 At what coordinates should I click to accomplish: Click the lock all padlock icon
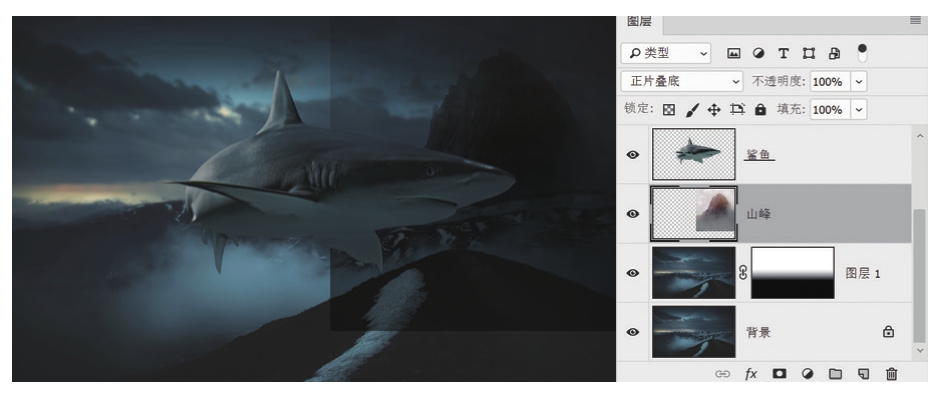point(760,110)
